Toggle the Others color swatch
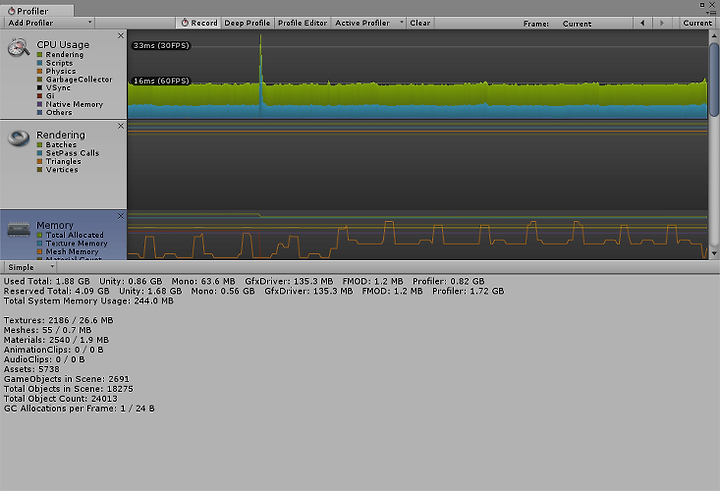This screenshot has width=720, height=491. [40, 113]
